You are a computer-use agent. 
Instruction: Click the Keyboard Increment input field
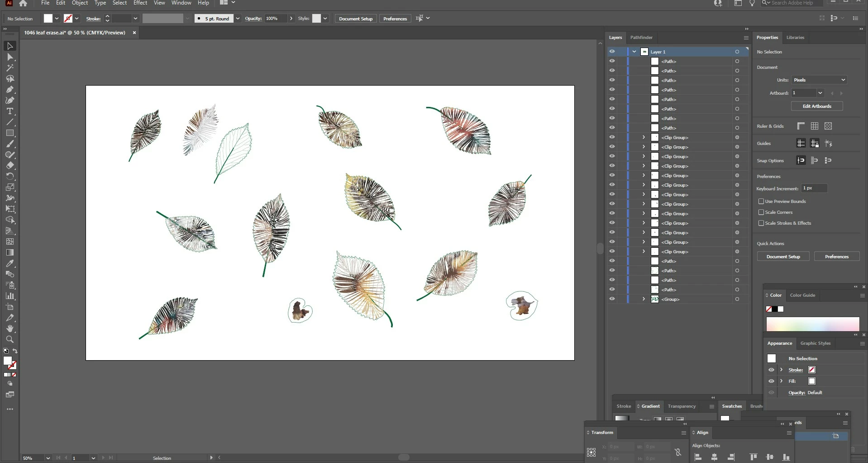coord(814,188)
